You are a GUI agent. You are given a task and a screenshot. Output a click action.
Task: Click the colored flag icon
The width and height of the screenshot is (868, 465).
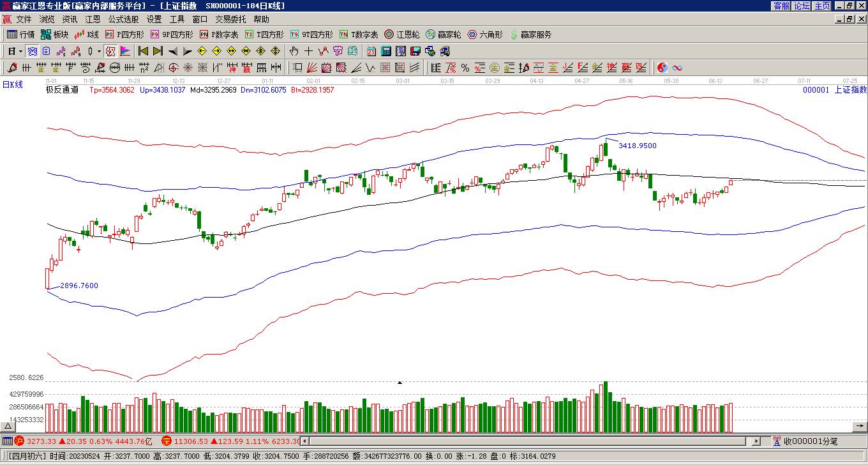(126, 51)
